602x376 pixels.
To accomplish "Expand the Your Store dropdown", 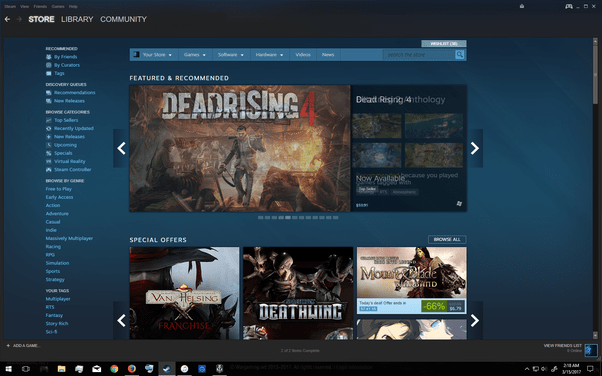I will click(153, 55).
